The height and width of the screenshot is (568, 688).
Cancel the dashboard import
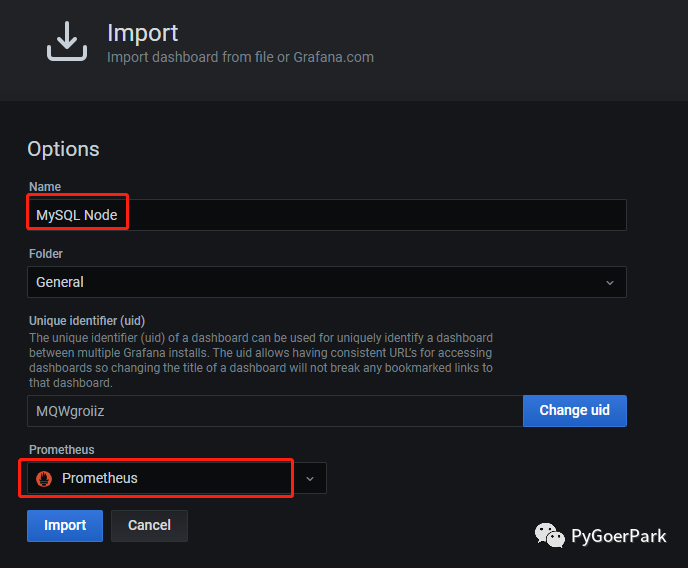149,525
